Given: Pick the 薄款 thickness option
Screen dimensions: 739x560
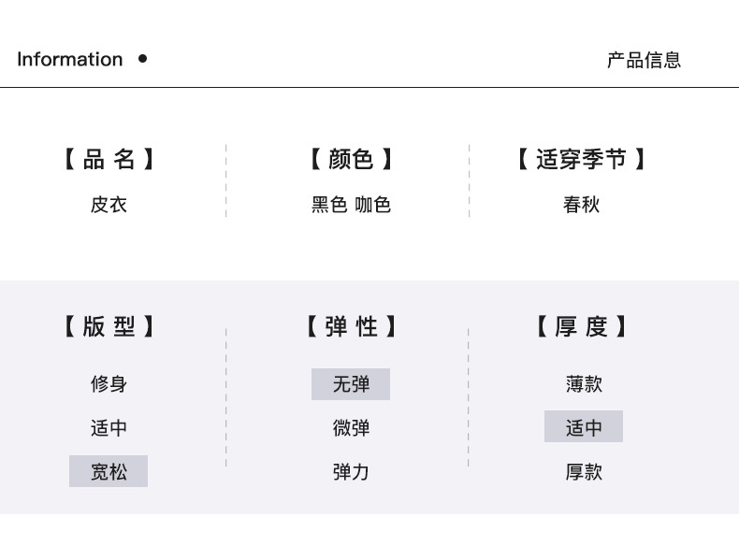Looking at the screenshot, I should coord(584,383).
